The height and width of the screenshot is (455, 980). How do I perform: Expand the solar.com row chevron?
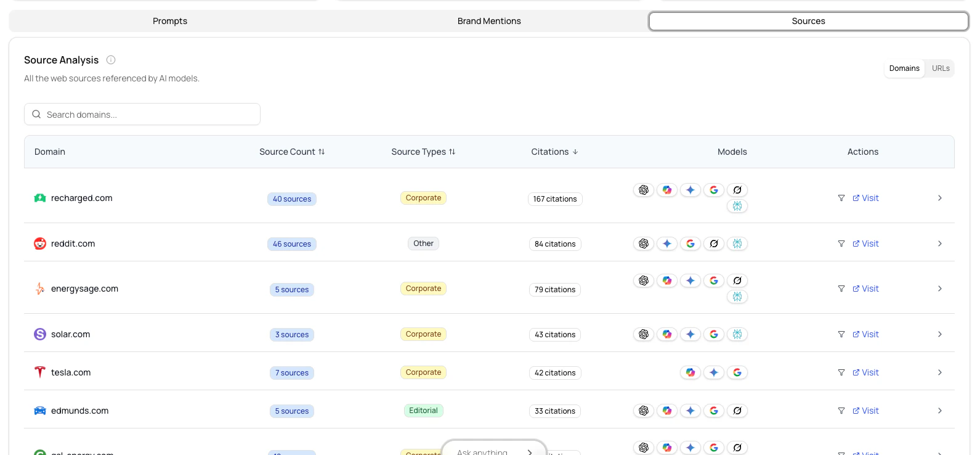point(940,334)
